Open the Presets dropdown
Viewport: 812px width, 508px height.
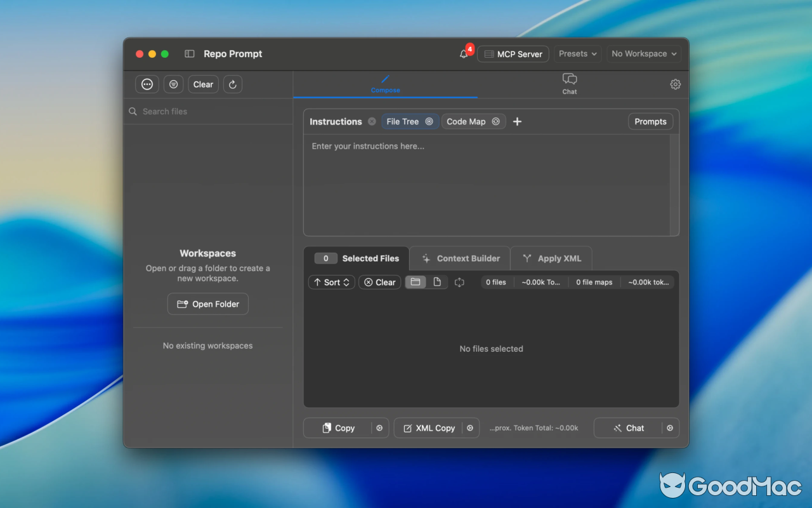pyautogui.click(x=577, y=54)
